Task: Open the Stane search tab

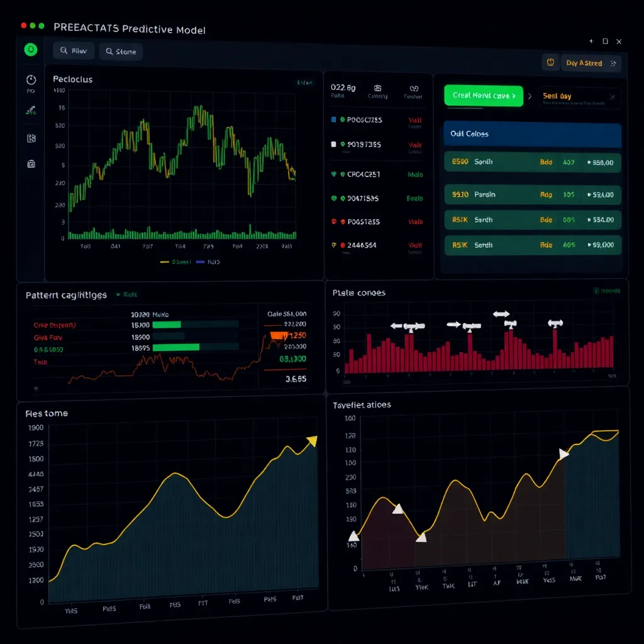Action: point(120,52)
